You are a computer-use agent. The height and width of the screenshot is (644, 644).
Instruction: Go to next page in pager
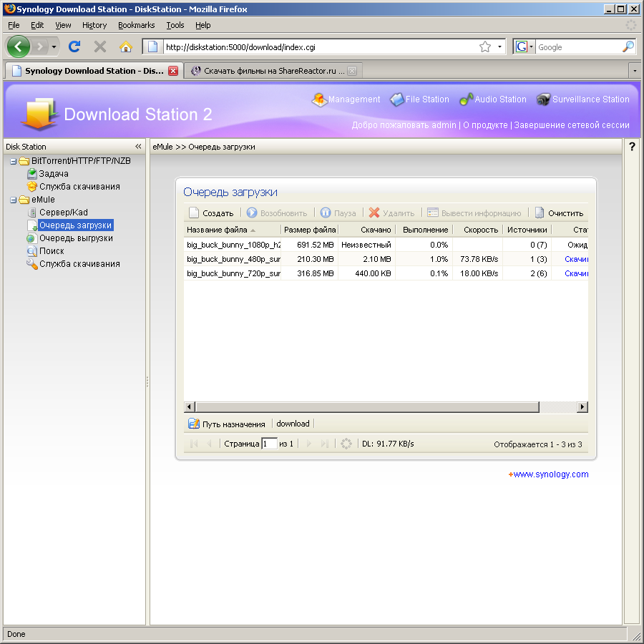[309, 444]
